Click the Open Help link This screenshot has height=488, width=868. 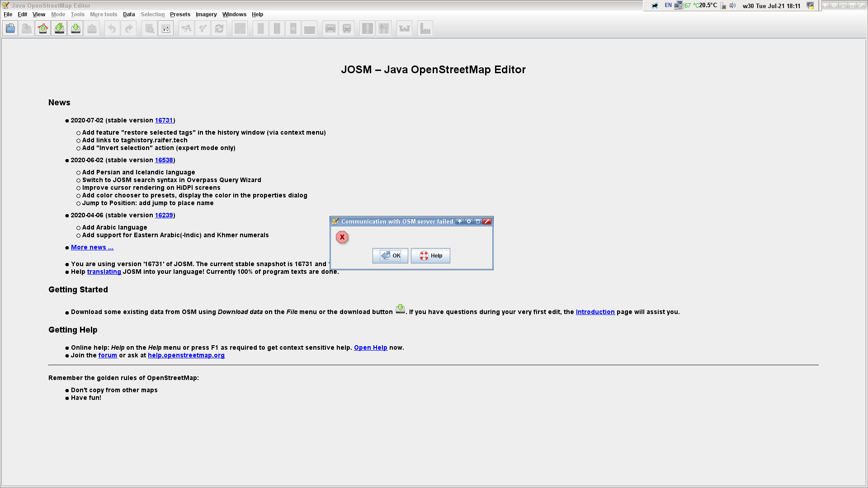(371, 347)
